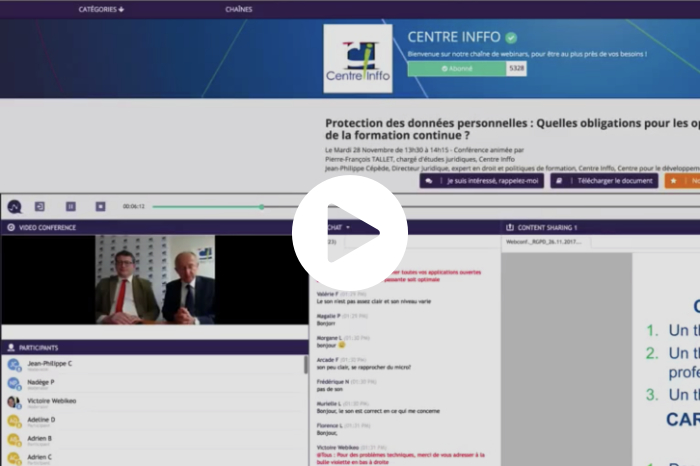700x466 pixels.
Task: Click Murielle L's chat message
Action: pos(378,407)
